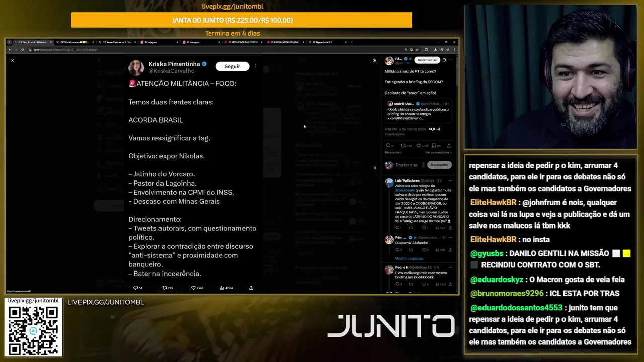The width and height of the screenshot is (644, 362).
Task: Bookmark Pâm's main post
Action: [434, 146]
